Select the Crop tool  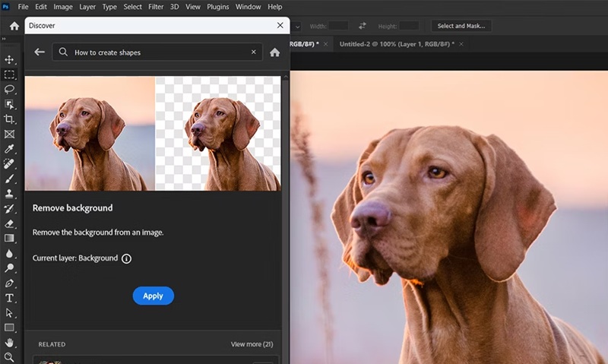coord(9,119)
